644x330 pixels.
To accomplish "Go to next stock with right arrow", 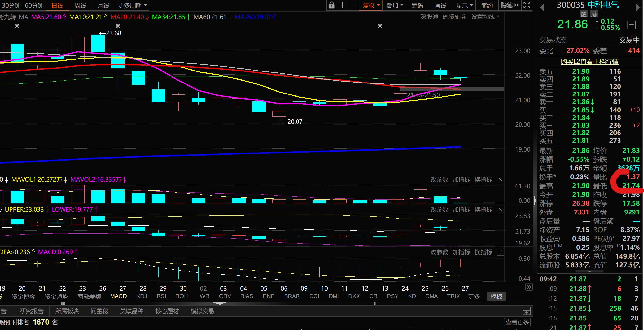I will tap(637, 8).
